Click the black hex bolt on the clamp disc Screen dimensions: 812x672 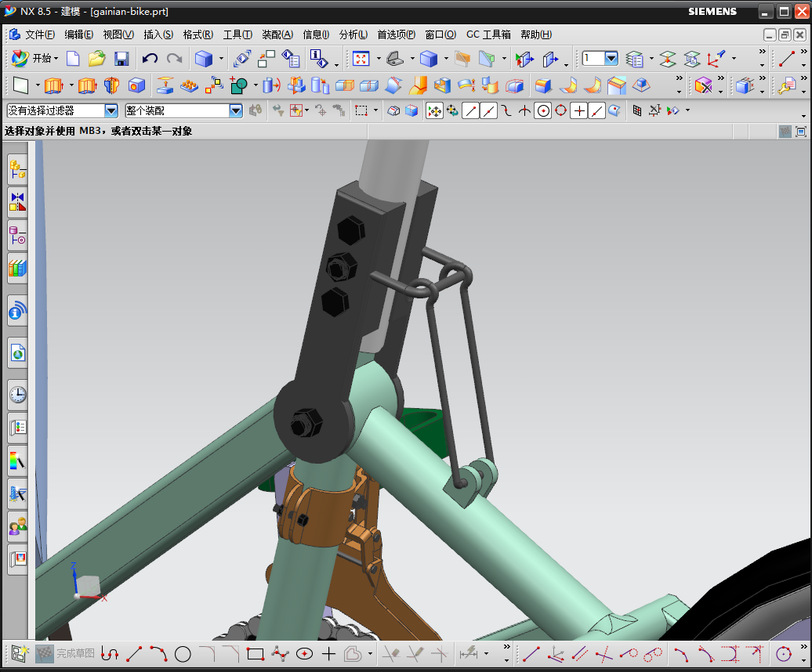tap(306, 422)
